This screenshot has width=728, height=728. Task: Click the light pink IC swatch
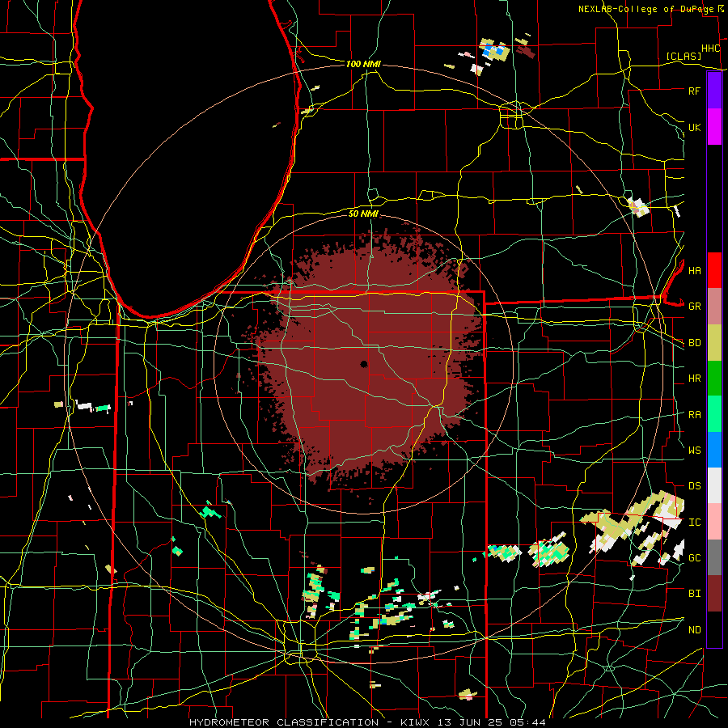pyautogui.click(x=714, y=522)
